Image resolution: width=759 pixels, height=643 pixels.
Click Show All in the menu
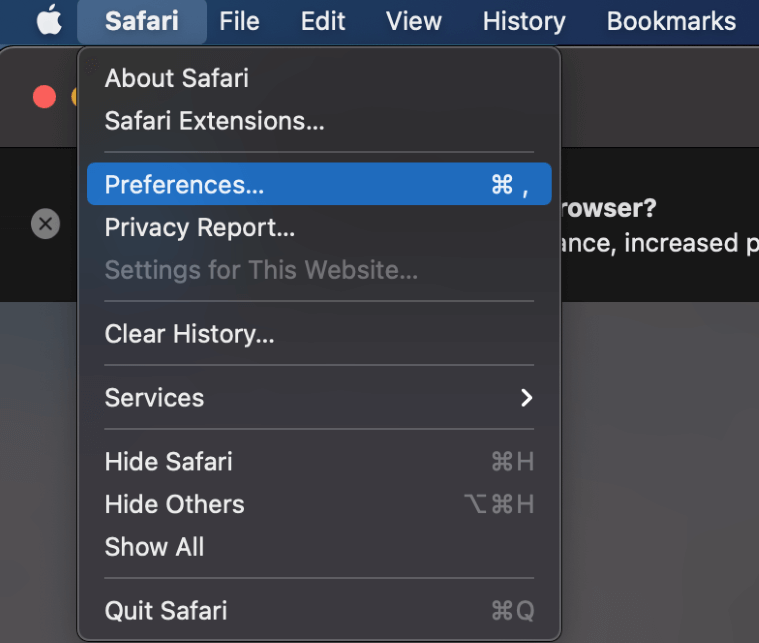[154, 547]
